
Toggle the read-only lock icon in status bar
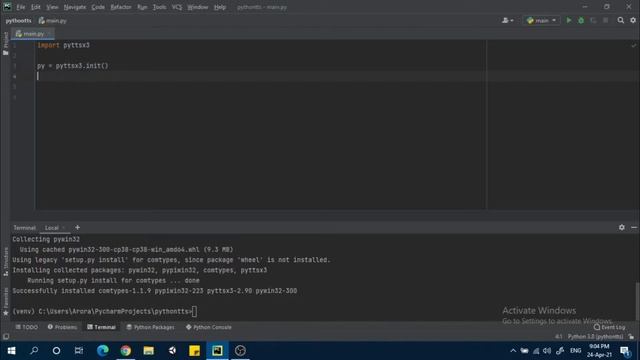coord(631,337)
